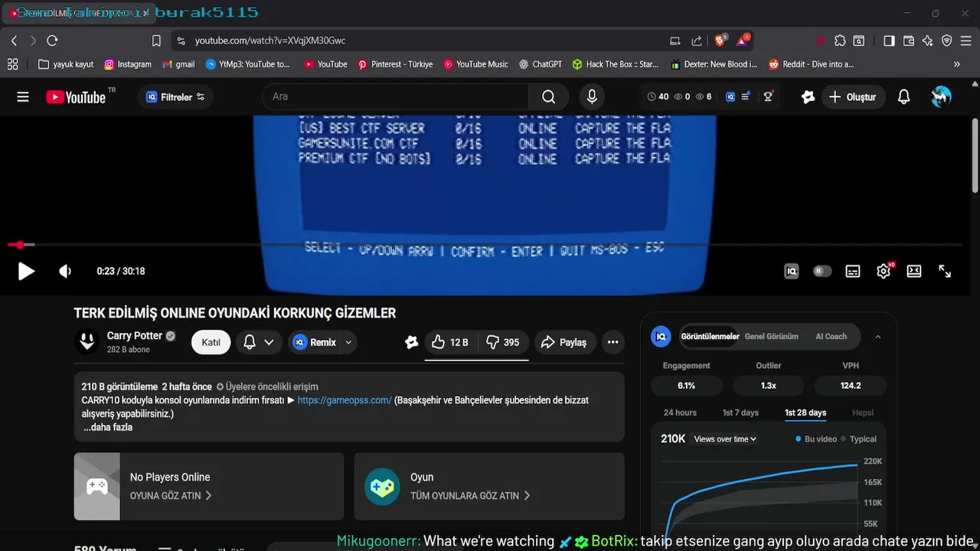
Task: Show more bookmarks chevron
Action: [x=956, y=64]
